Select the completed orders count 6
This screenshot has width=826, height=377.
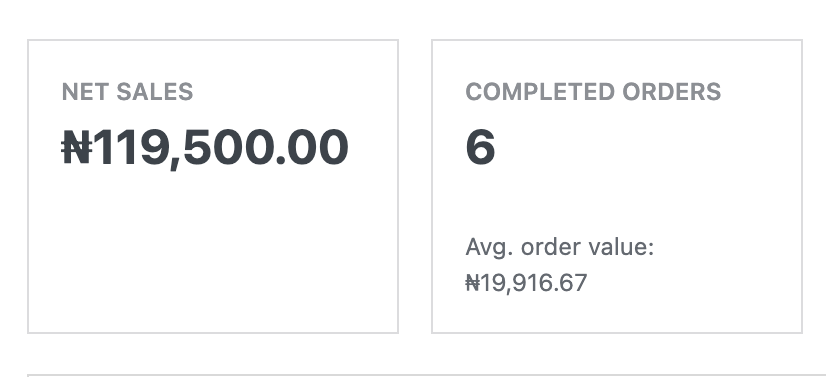point(480,148)
